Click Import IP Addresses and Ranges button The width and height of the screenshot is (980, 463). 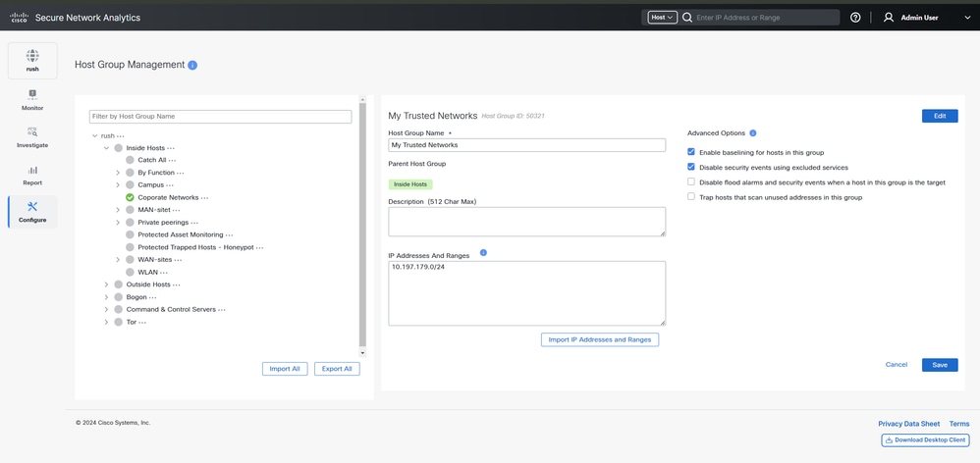tap(599, 339)
